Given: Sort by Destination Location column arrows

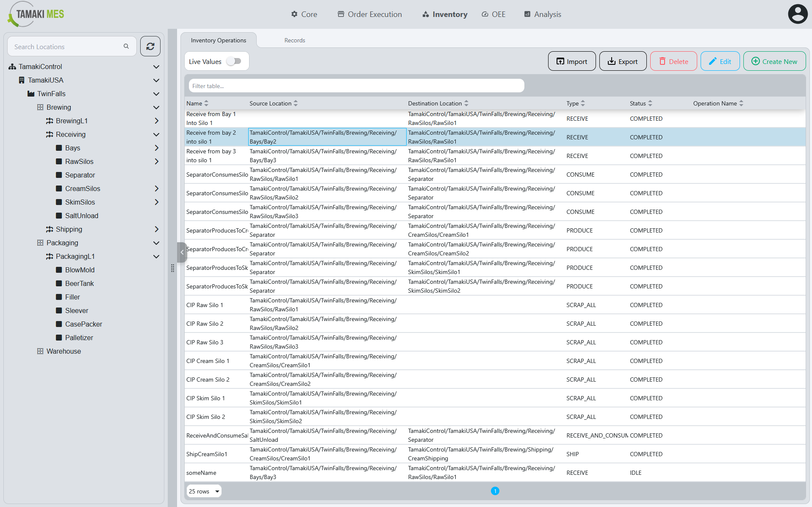Looking at the screenshot, I should coord(466,103).
